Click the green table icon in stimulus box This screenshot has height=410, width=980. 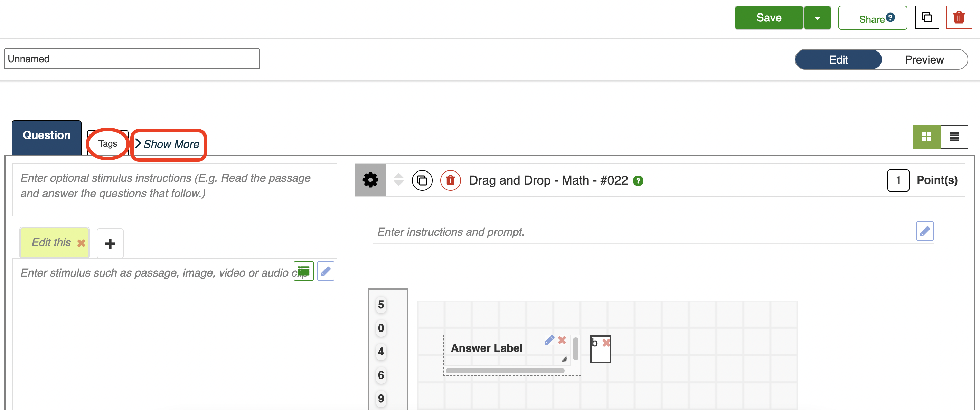click(x=303, y=271)
